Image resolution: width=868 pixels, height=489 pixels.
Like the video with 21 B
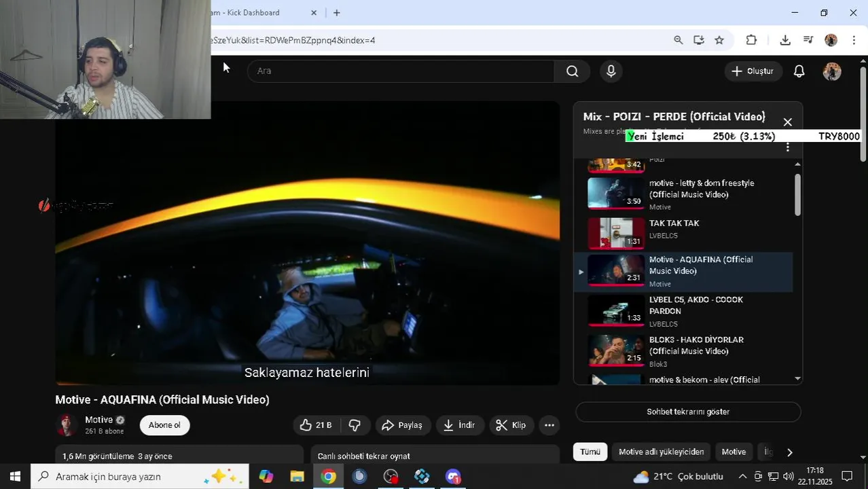[317, 425]
